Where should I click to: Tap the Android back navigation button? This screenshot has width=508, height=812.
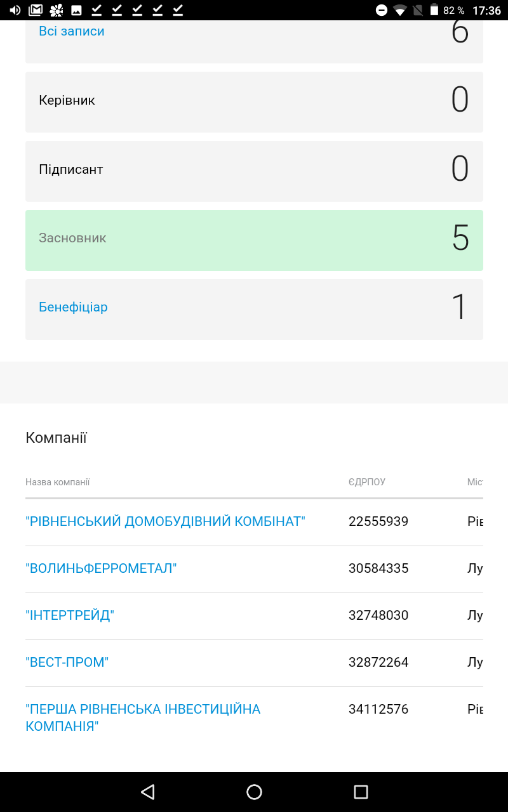point(148,792)
